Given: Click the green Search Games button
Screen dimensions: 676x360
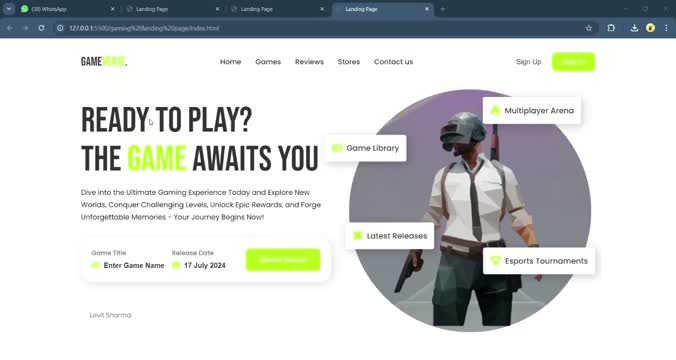Looking at the screenshot, I should tap(283, 260).
